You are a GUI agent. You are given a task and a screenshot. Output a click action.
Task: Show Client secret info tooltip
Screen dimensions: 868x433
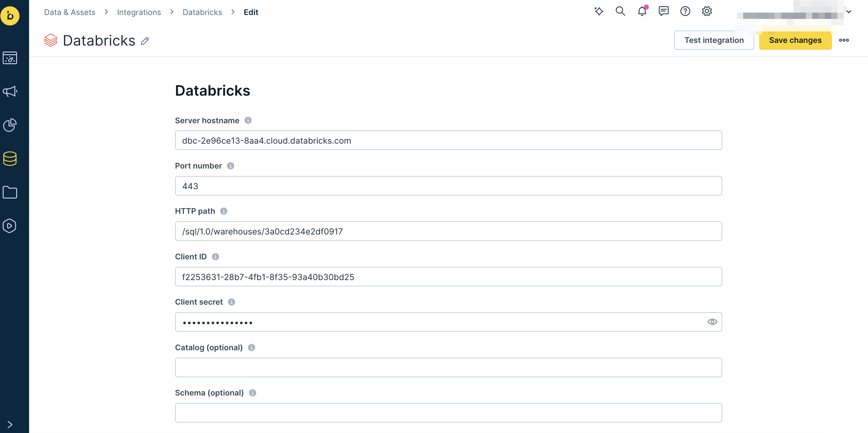[x=232, y=302]
